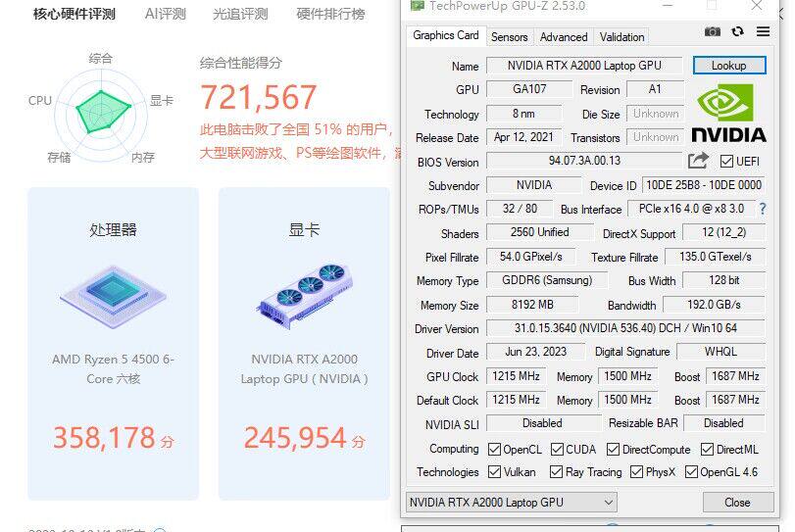The image size is (795, 532).
Task: Click the Resizable BAR Disabled value
Action: click(x=724, y=423)
